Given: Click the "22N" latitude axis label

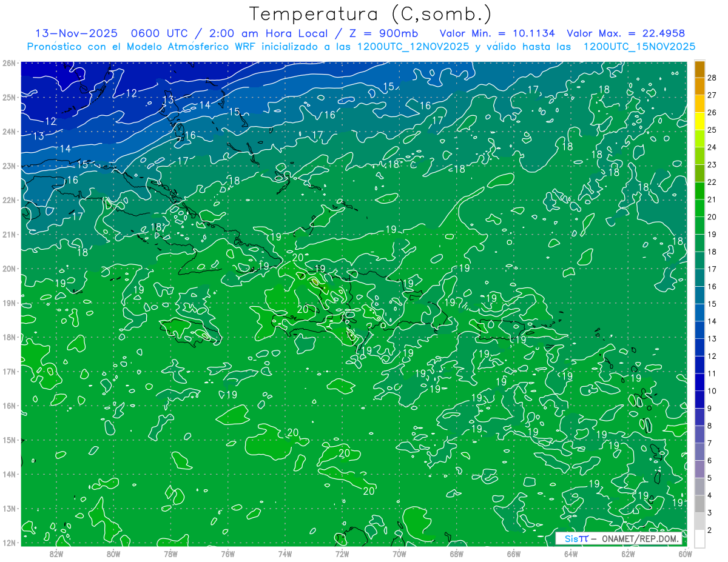Looking at the screenshot, I should [x=8, y=200].
